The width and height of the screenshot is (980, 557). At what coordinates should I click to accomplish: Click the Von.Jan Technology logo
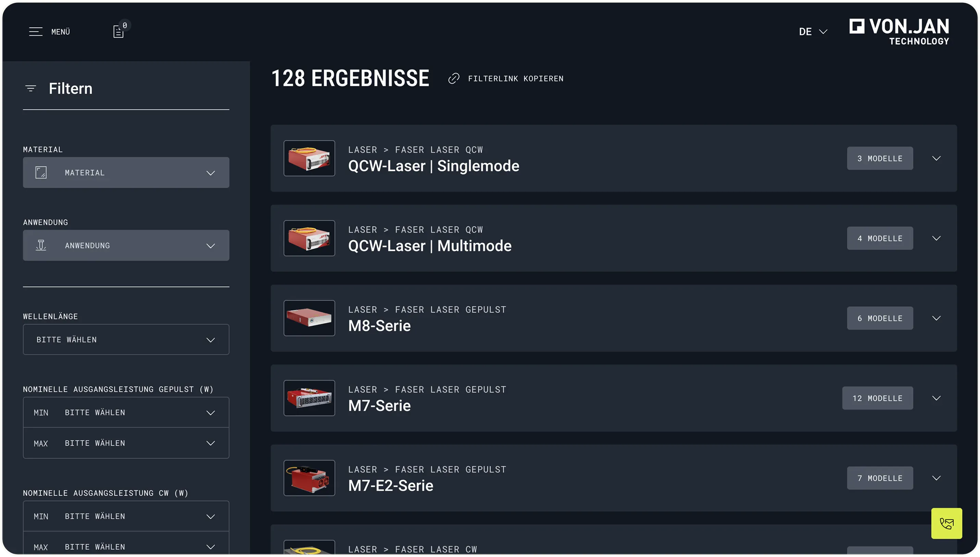(x=899, y=32)
